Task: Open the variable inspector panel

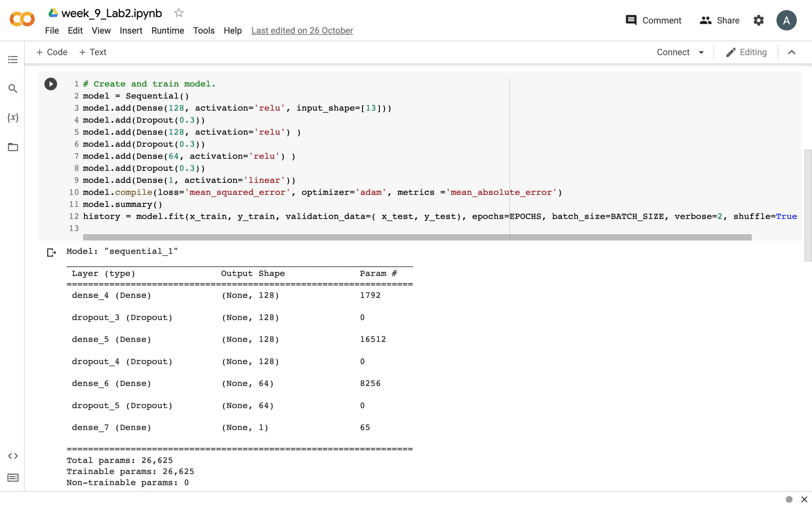Action: 13,118
